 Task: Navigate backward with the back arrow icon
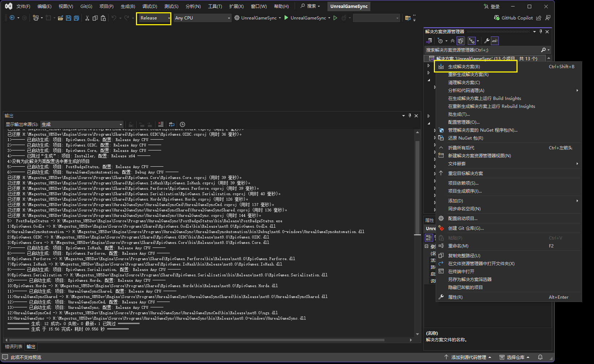(x=12, y=18)
